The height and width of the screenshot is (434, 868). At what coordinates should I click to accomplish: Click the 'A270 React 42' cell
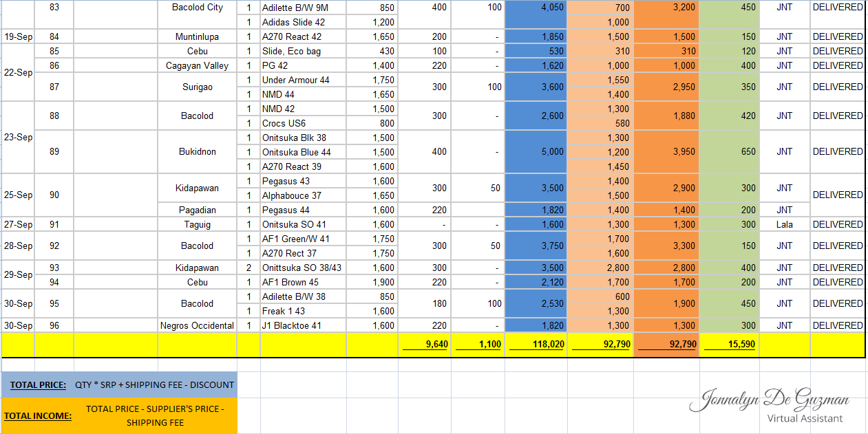coord(303,36)
